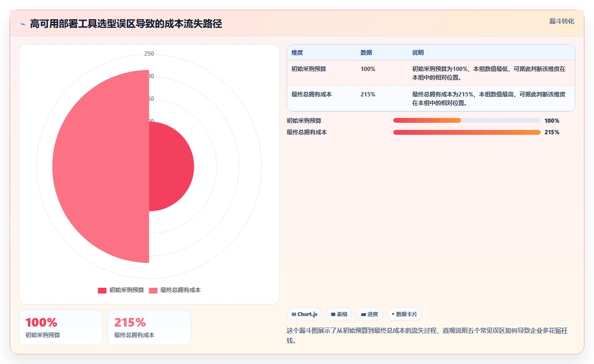Select the Chart.js tag chip
594x364 pixels.
304,314
